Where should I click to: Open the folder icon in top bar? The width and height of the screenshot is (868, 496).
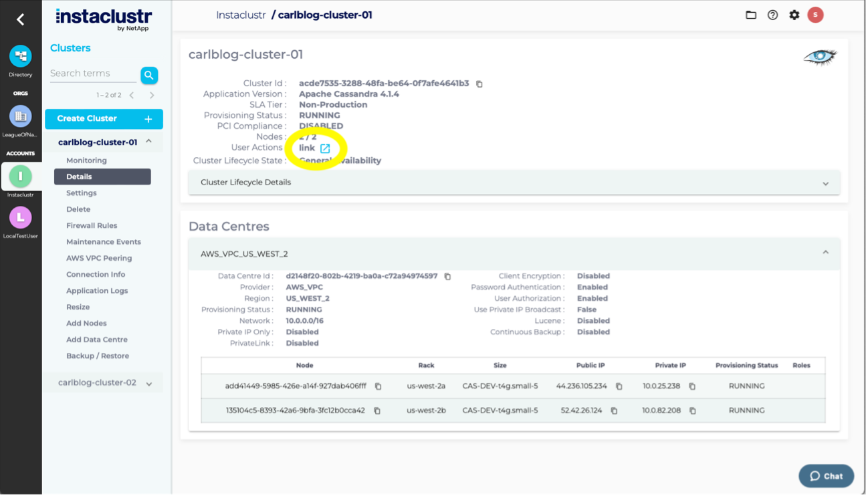click(x=751, y=15)
